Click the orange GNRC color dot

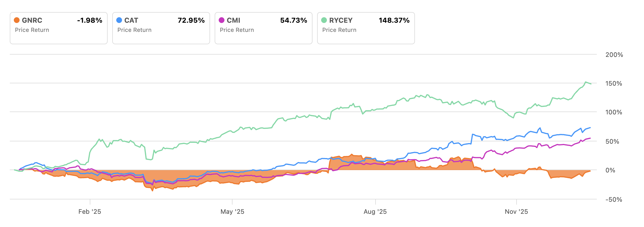[x=17, y=20]
